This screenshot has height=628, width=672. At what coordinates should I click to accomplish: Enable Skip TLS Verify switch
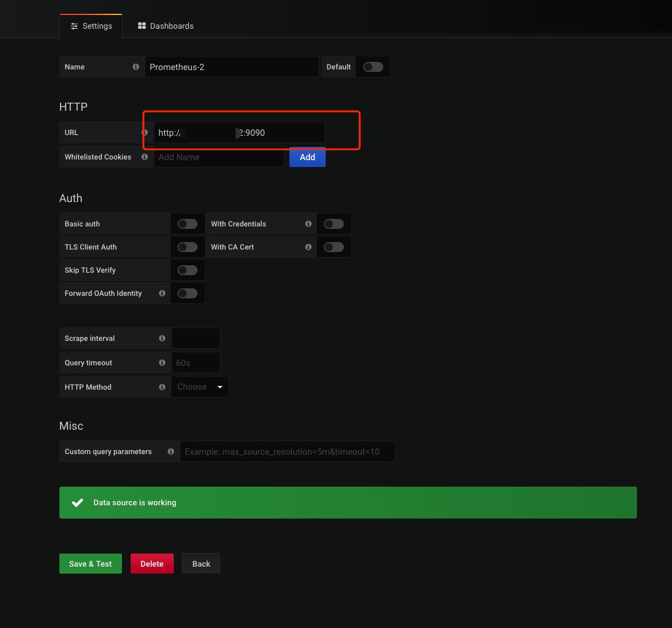click(187, 270)
